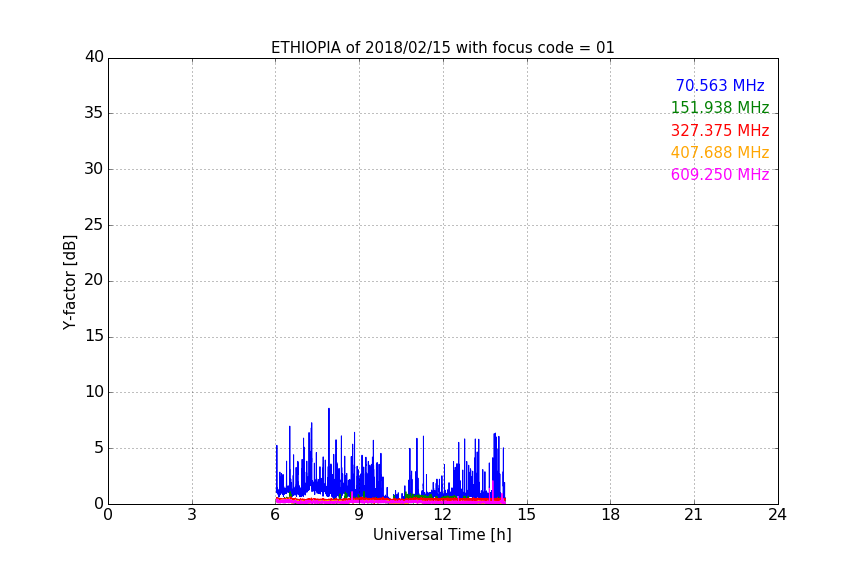864x576 pixels.
Task: Click the tallest blue spike peak near 8 h
Action: [329, 410]
